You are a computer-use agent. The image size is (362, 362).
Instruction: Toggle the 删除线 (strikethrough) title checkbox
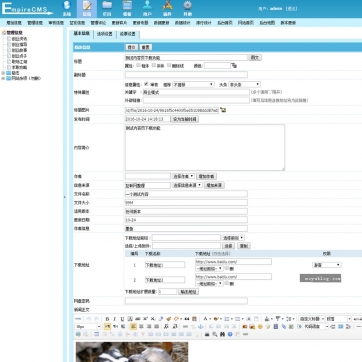[x=169, y=65]
